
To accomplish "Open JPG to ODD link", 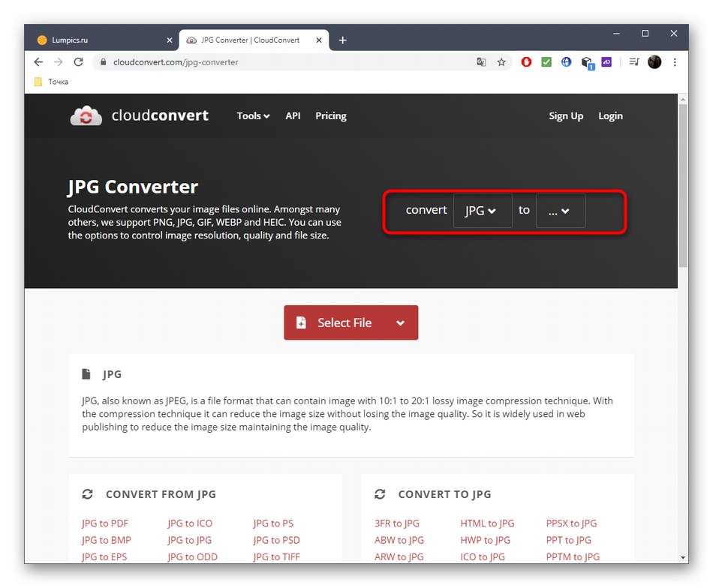I will (x=192, y=557).
